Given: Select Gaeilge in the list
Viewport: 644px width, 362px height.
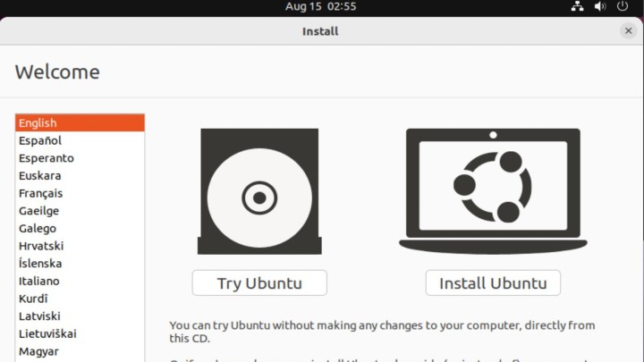Looking at the screenshot, I should click(x=79, y=211).
